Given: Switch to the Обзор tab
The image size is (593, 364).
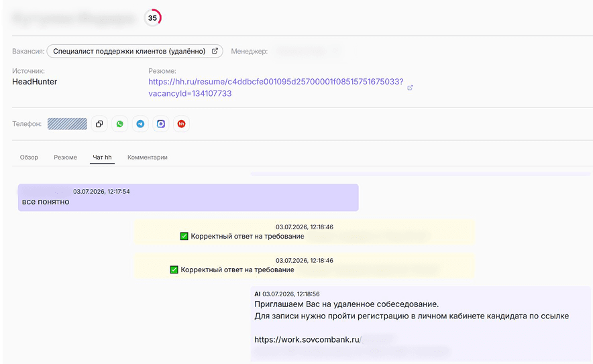Looking at the screenshot, I should pyautogui.click(x=29, y=158).
